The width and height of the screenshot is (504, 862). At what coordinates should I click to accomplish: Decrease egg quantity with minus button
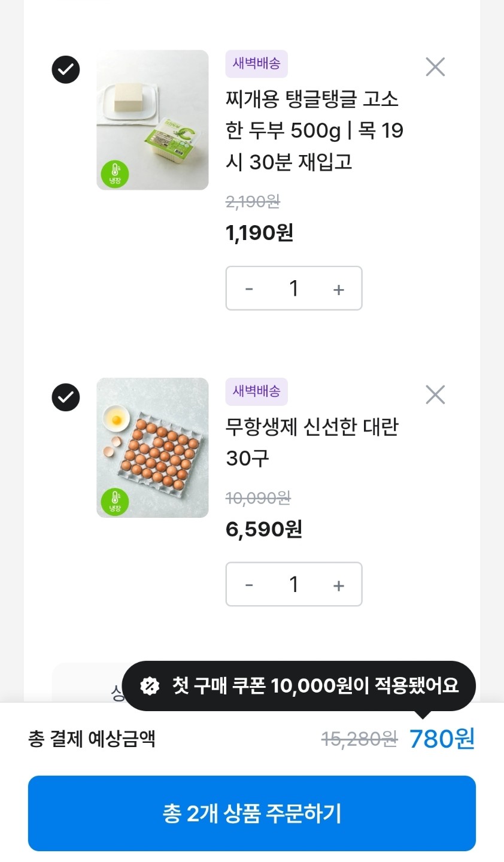coord(249,584)
